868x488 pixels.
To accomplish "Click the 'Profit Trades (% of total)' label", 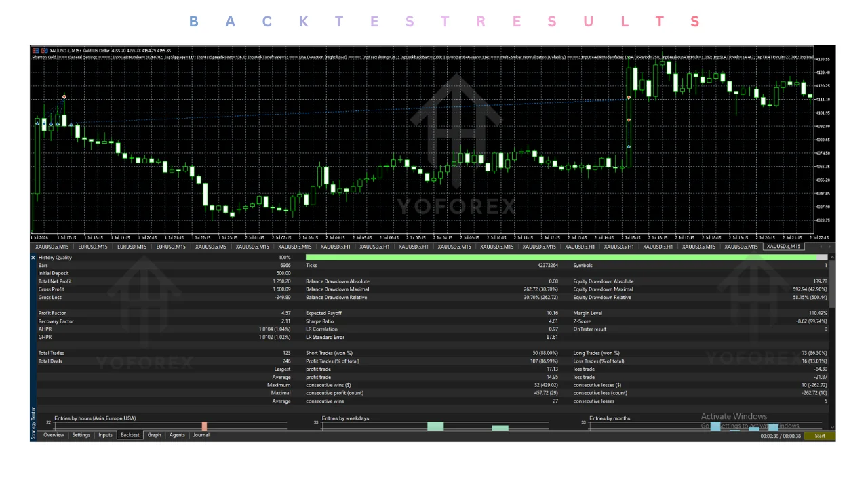I will tap(333, 361).
